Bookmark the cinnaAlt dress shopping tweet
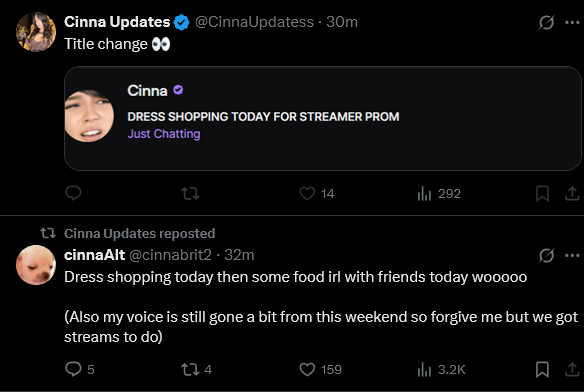Viewport: 584px width, 392px height. 542,369
